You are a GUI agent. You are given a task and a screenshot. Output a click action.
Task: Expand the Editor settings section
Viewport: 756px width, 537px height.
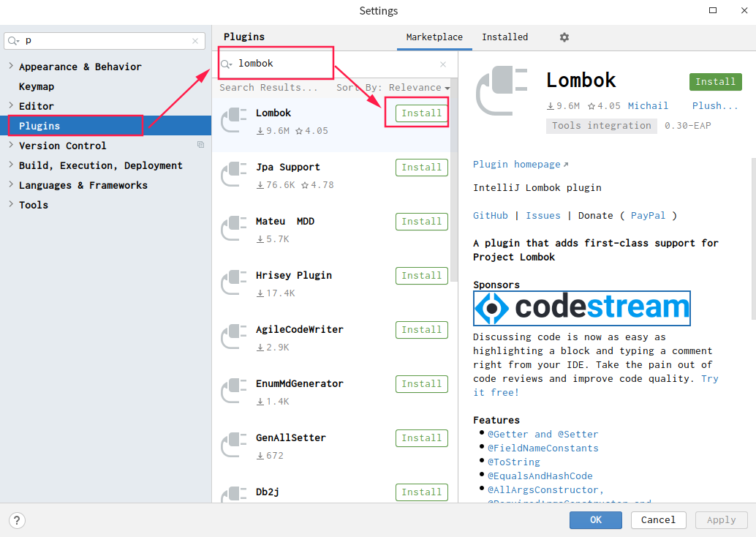point(11,105)
